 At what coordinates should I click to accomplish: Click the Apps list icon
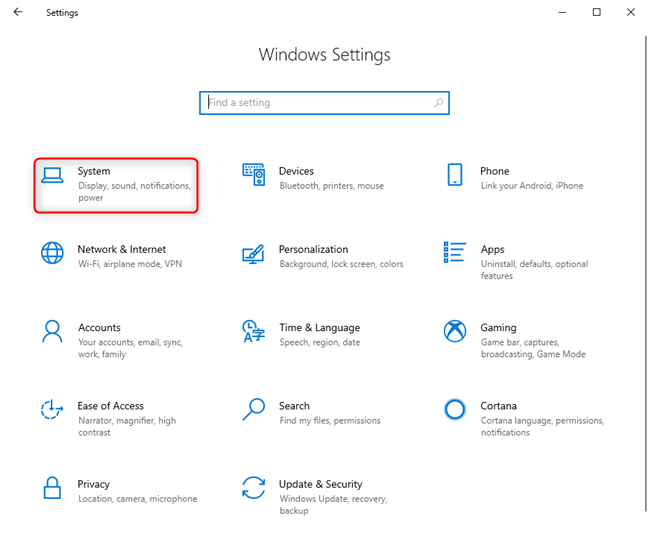tap(455, 252)
